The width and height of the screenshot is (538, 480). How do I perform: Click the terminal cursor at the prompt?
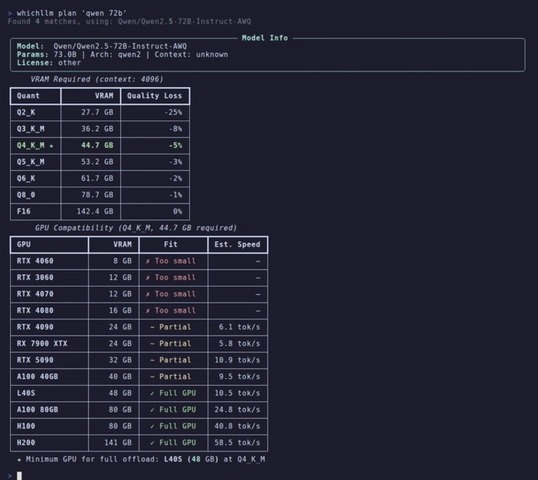(20, 476)
